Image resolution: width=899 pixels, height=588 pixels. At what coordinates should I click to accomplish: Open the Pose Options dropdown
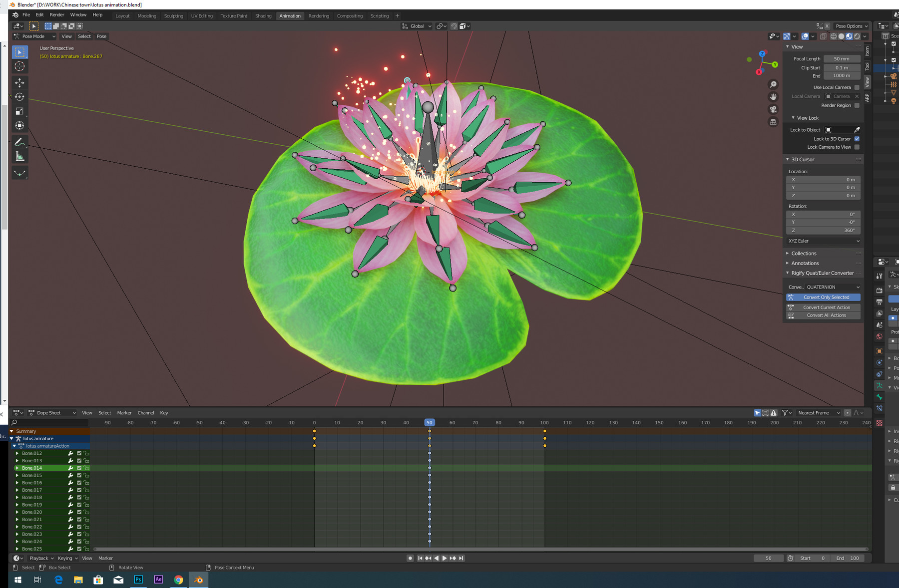click(x=852, y=25)
